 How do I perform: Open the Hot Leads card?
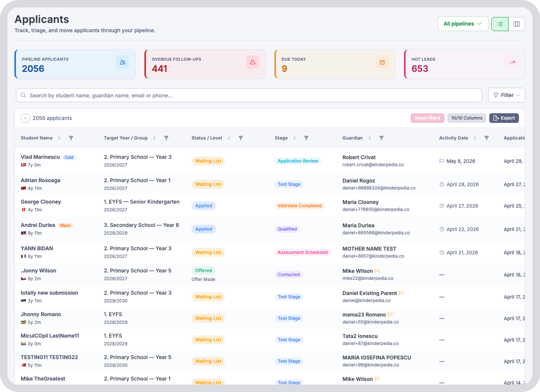coord(464,64)
